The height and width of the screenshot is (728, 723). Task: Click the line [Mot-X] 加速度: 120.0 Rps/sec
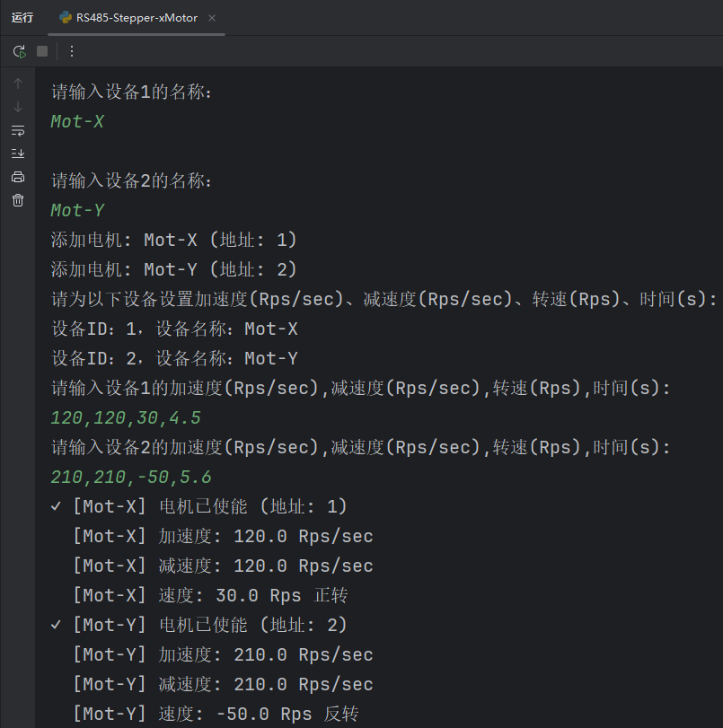point(223,536)
